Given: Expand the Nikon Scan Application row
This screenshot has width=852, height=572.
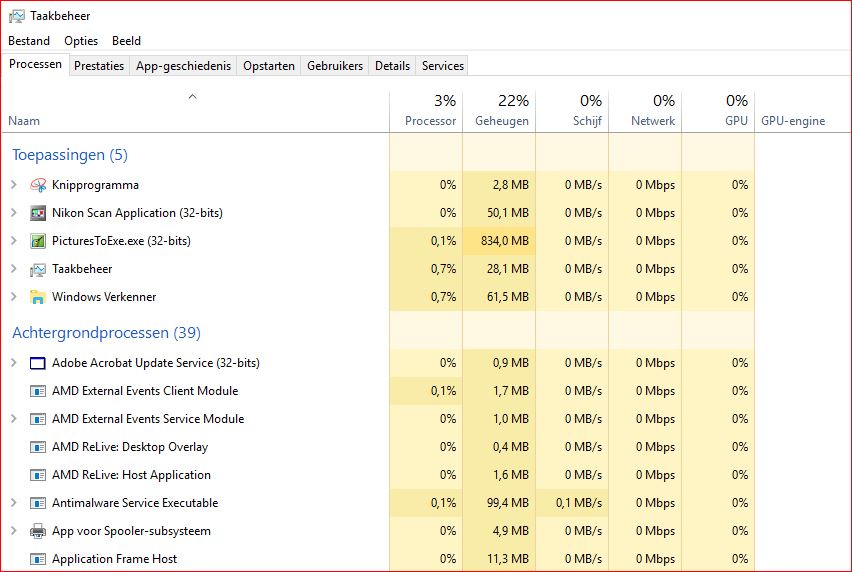Looking at the screenshot, I should 14,213.
